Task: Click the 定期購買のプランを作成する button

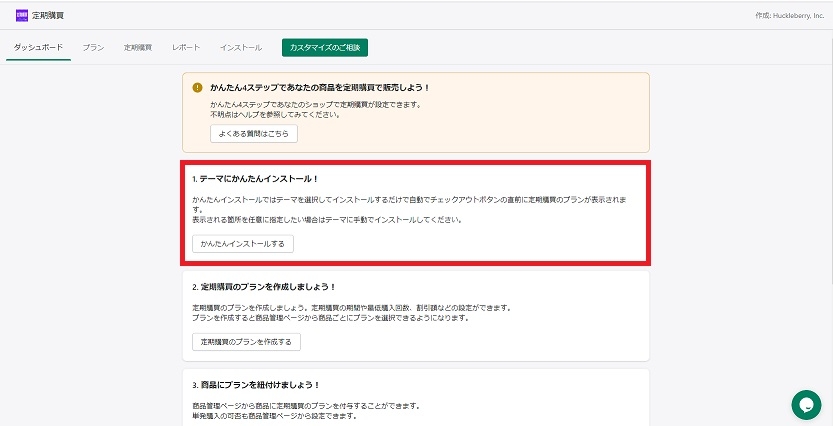Action: [x=246, y=342]
